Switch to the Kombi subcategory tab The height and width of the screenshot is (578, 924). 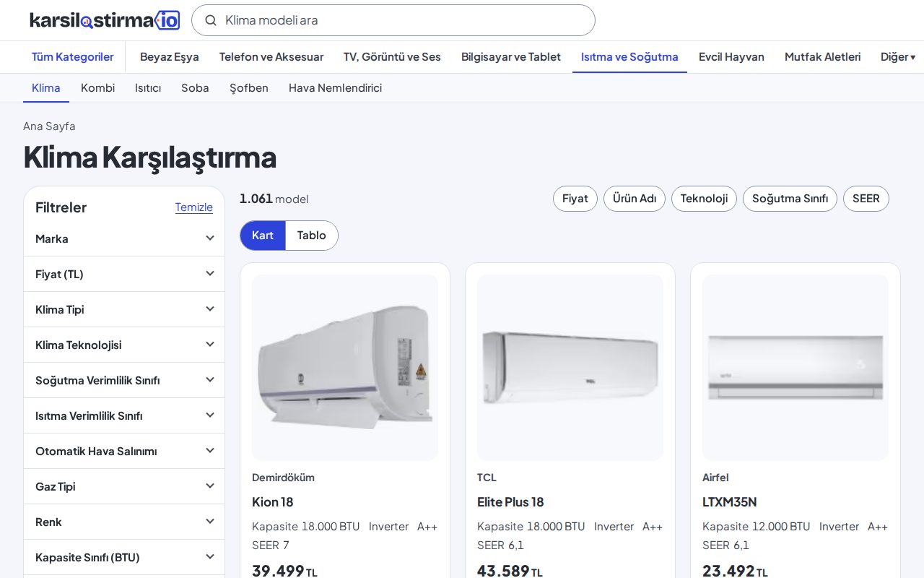tap(97, 87)
